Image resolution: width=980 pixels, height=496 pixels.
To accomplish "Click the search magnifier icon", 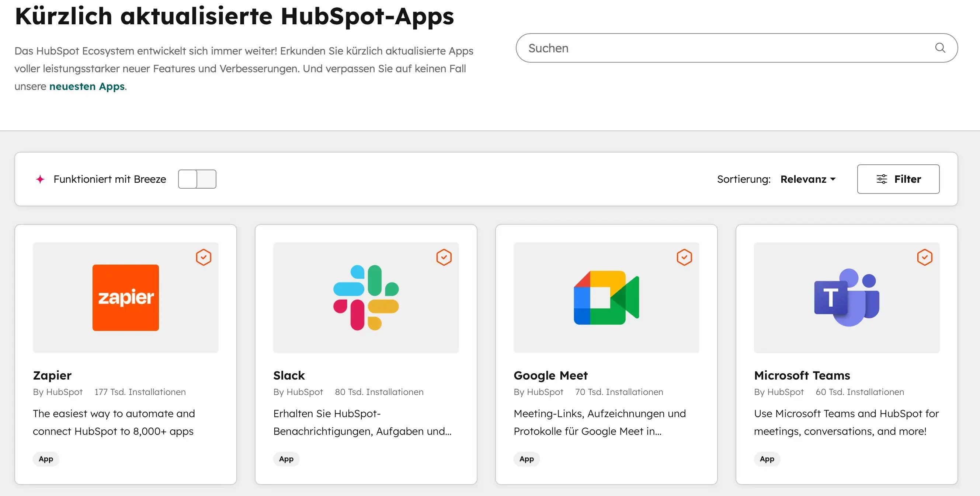I will point(940,48).
